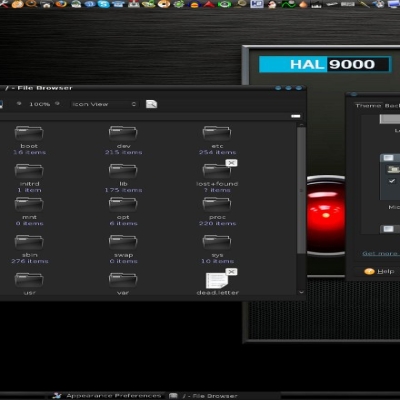Switch to '/ - File Browser' in the taskbar

[204, 396]
